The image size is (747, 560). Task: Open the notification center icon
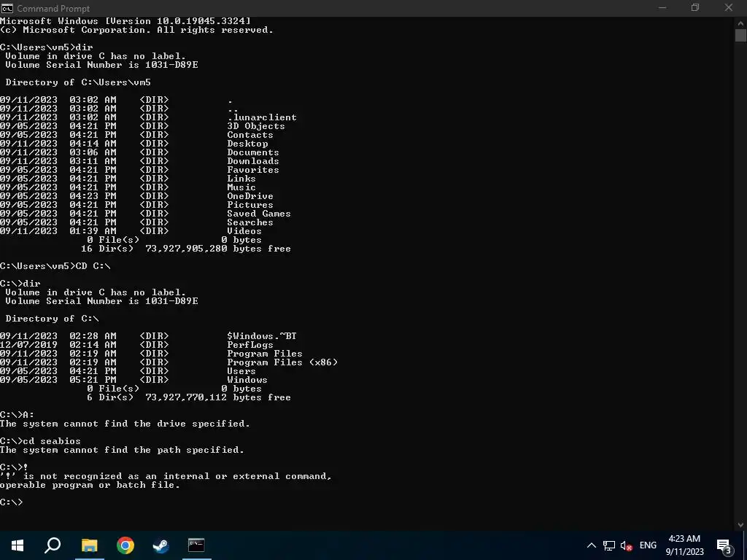[724, 546]
